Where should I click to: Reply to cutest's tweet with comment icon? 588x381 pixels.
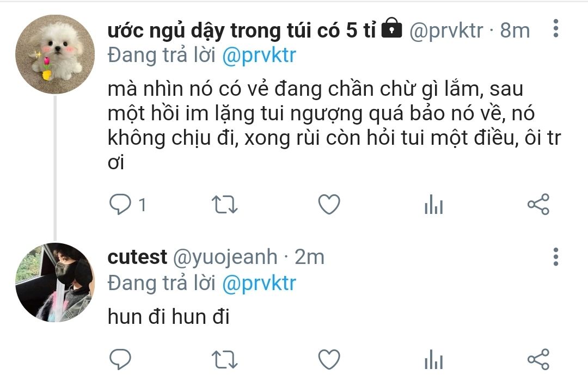coord(120,359)
